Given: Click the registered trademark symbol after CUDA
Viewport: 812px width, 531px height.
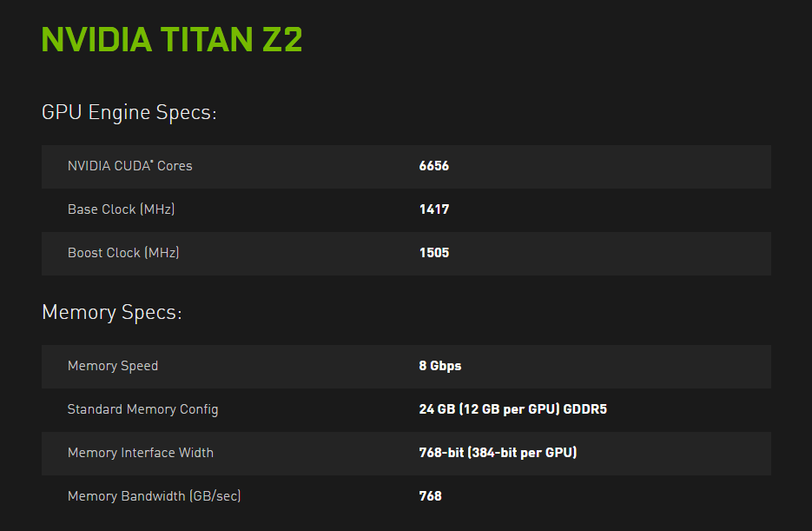Looking at the screenshot, I should pos(152,162).
